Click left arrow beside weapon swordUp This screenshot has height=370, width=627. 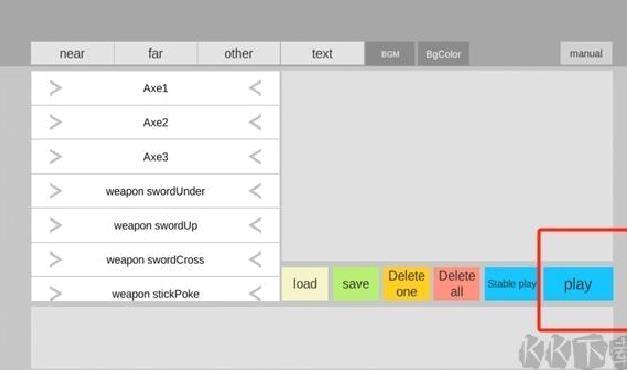(x=255, y=226)
